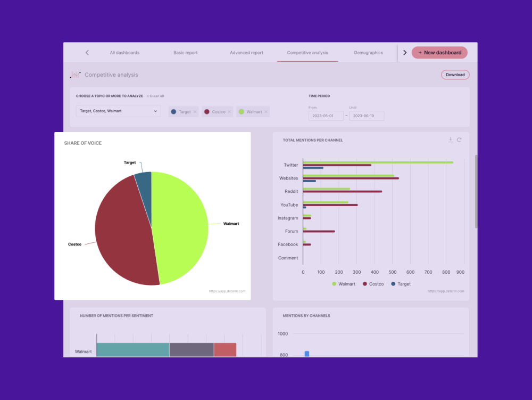Image resolution: width=532 pixels, height=400 pixels.
Task: Click the Costco label beside the pie chart
Action: tap(74, 244)
